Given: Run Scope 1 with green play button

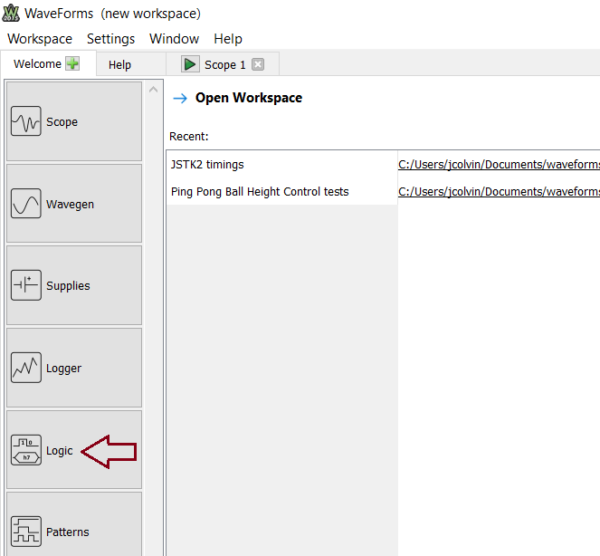Looking at the screenshot, I should 190,64.
